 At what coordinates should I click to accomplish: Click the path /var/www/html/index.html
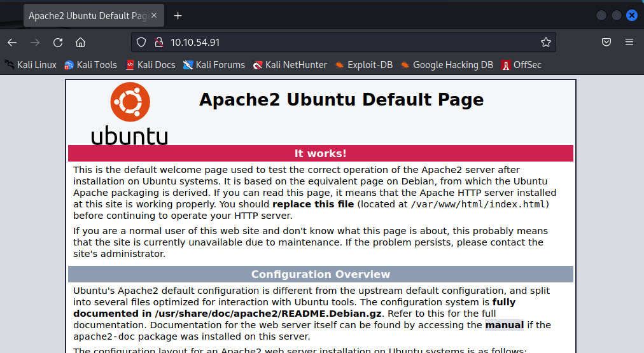pos(478,204)
